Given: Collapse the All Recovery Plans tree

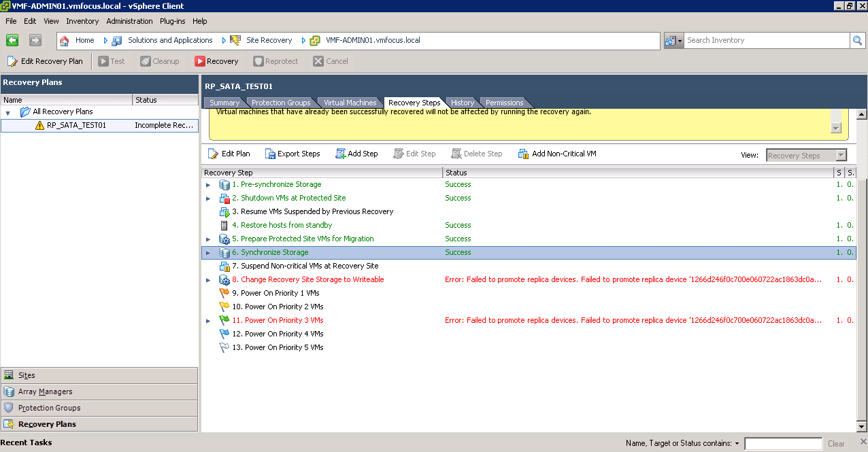Looking at the screenshot, I should point(8,112).
